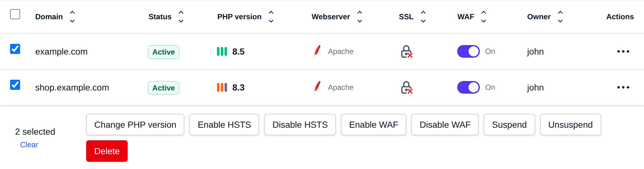Toggle the select-all checkbox in table header

15,14
